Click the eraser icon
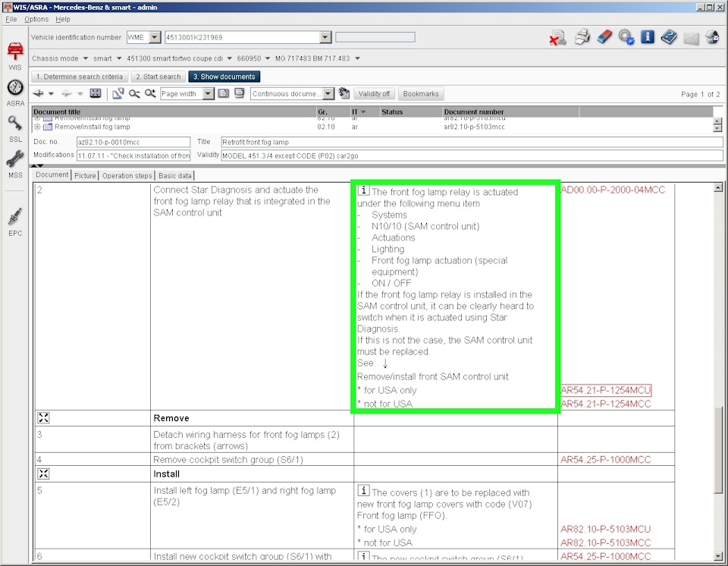 click(x=604, y=37)
